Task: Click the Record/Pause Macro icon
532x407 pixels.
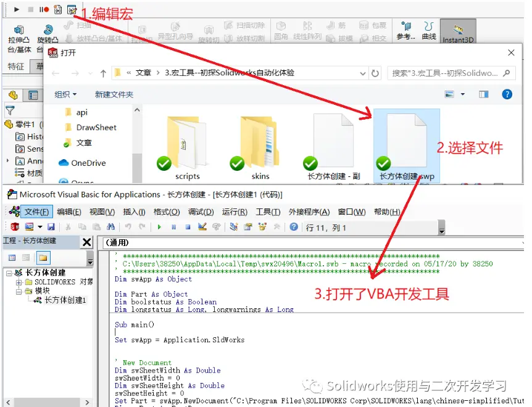Action: (44, 9)
